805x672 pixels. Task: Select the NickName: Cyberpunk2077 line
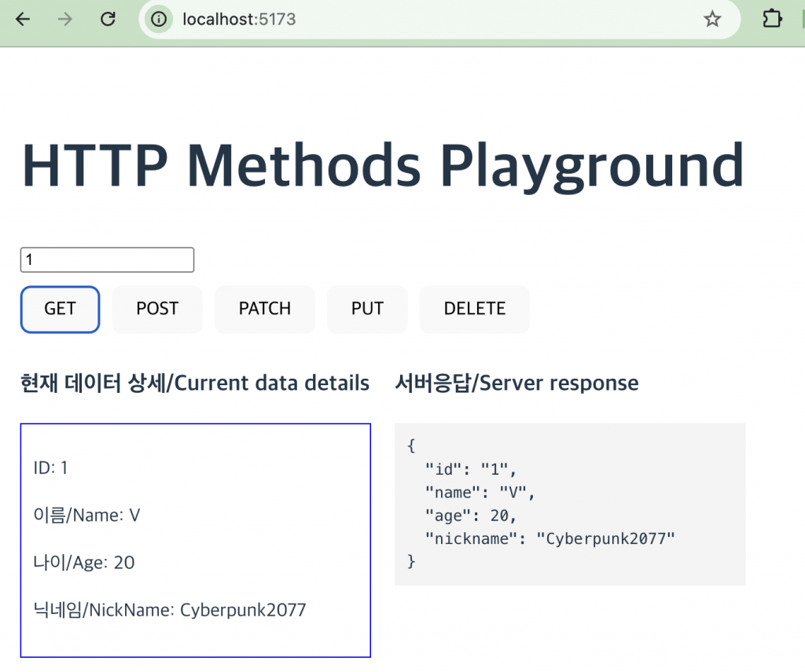[169, 610]
